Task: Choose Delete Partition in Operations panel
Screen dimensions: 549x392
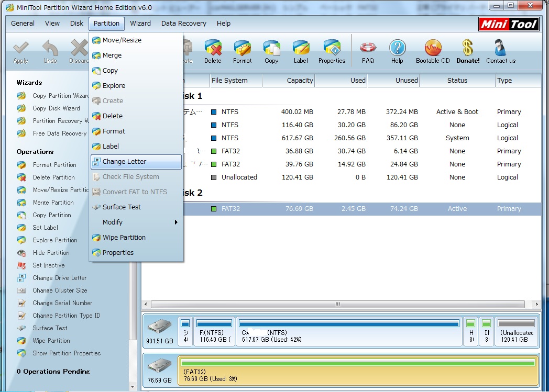Action: point(53,177)
